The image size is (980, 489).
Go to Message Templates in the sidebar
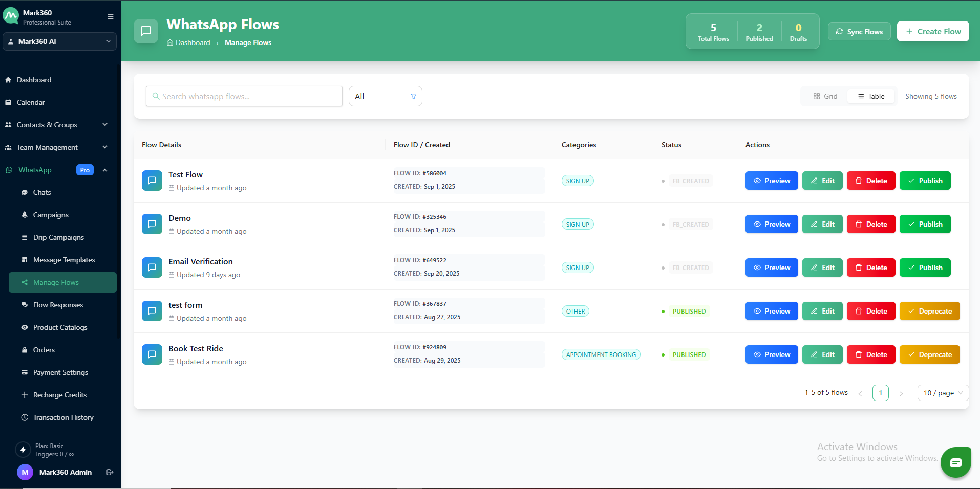point(64,260)
